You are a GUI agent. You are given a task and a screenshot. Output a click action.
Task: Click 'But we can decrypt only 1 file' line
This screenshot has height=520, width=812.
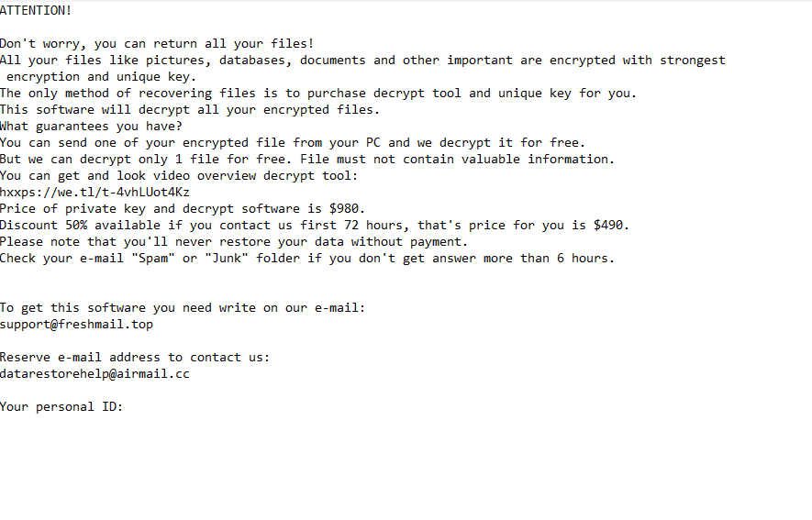click(x=307, y=160)
